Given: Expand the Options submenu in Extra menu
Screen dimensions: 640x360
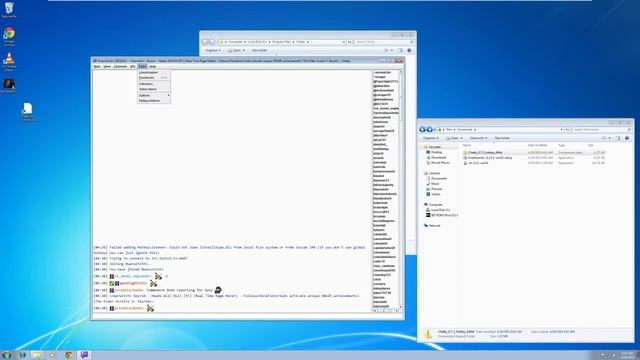Looking at the screenshot, I should [154, 95].
